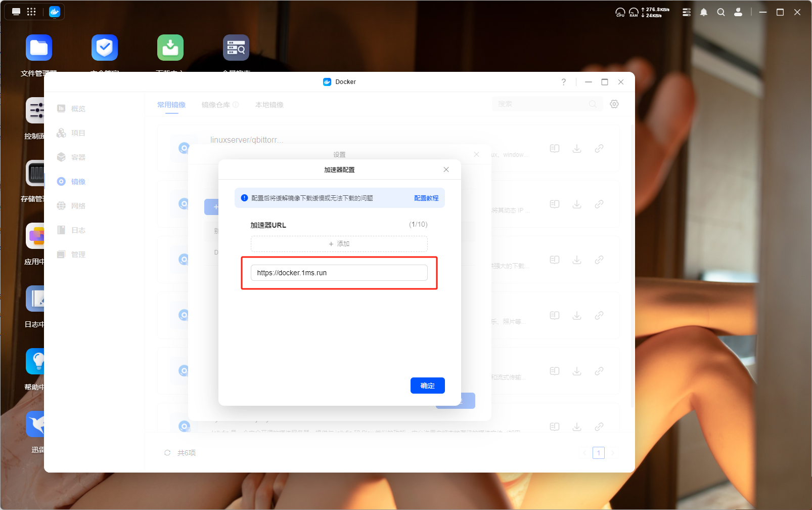Viewport: 812px width, 510px height.
Task: Open the Docker window help question mark
Action: click(564, 82)
